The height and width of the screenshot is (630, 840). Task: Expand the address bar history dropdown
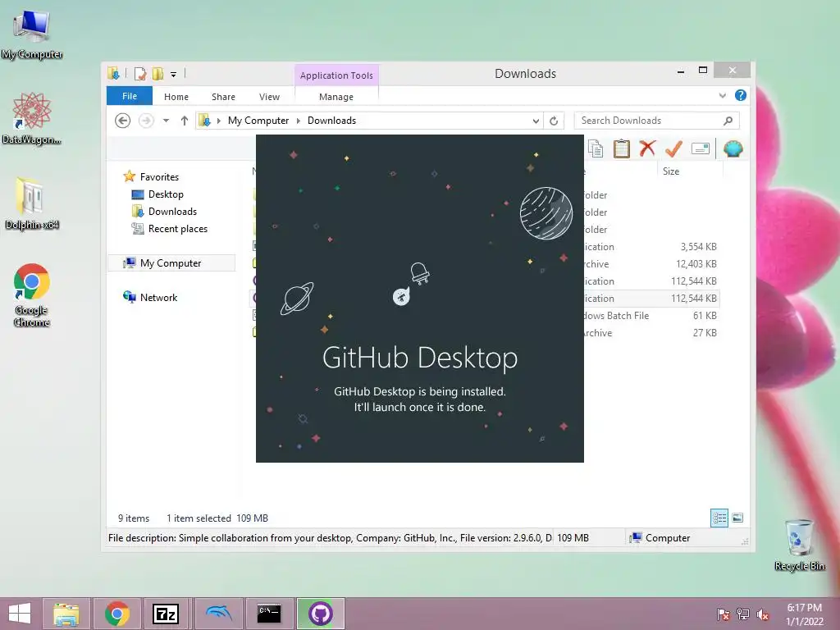pyautogui.click(x=536, y=121)
